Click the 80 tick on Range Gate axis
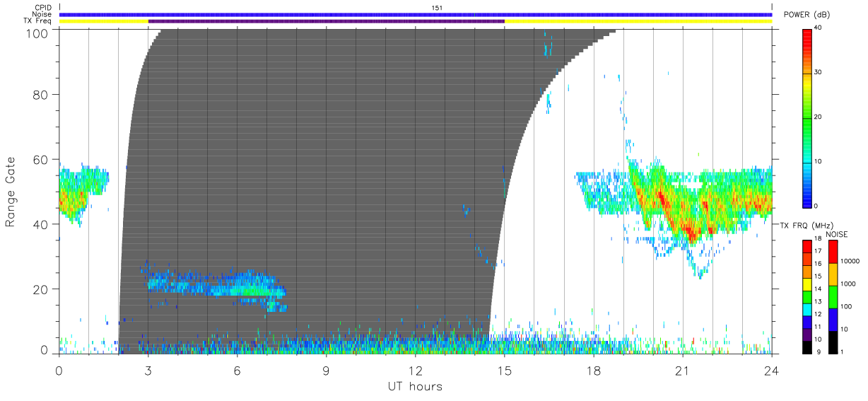The image size is (868, 401). pyautogui.click(x=40, y=94)
